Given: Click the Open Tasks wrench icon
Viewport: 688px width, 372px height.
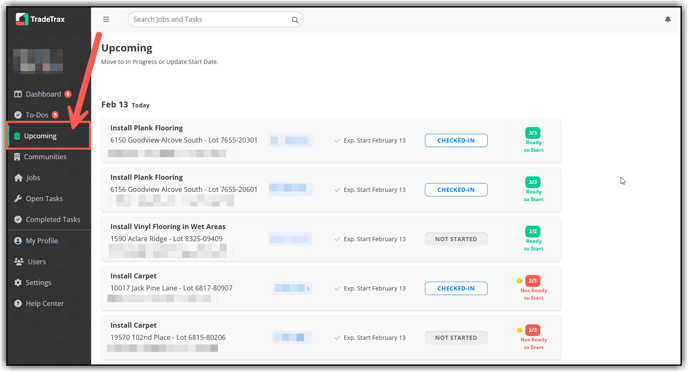Looking at the screenshot, I should click(x=18, y=198).
